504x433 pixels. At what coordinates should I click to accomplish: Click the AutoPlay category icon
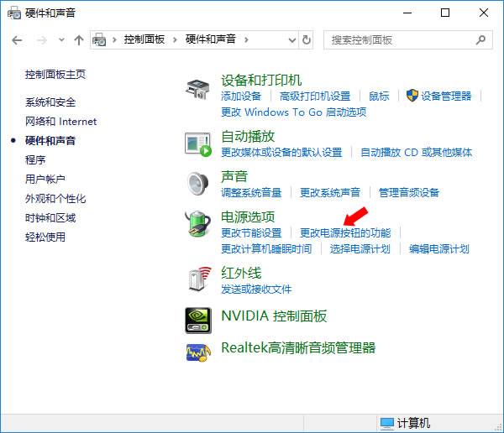pyautogui.click(x=198, y=144)
